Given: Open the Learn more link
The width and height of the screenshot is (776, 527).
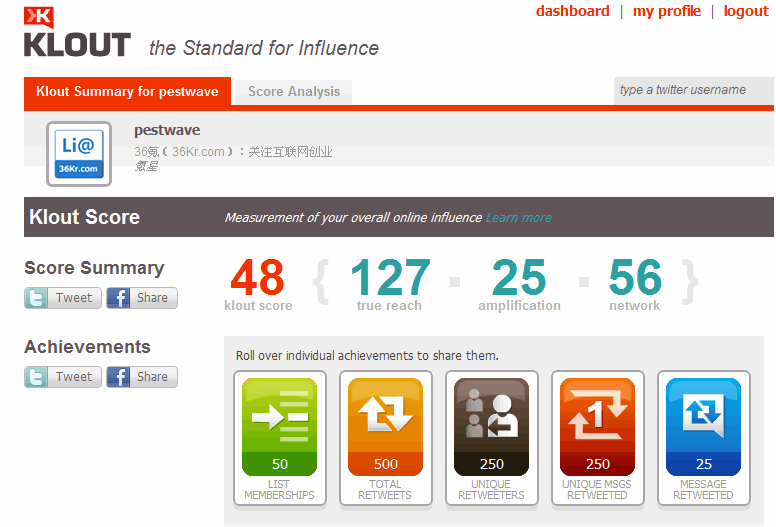Looking at the screenshot, I should [519, 218].
